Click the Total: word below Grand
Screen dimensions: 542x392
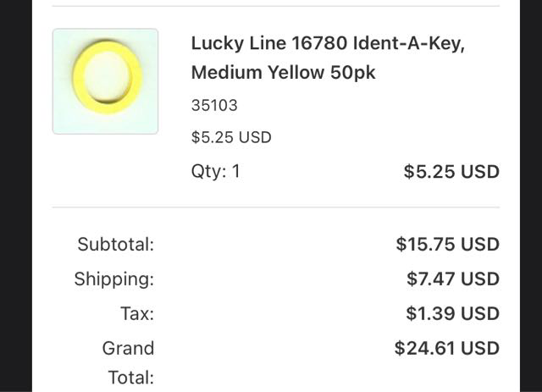click(130, 378)
